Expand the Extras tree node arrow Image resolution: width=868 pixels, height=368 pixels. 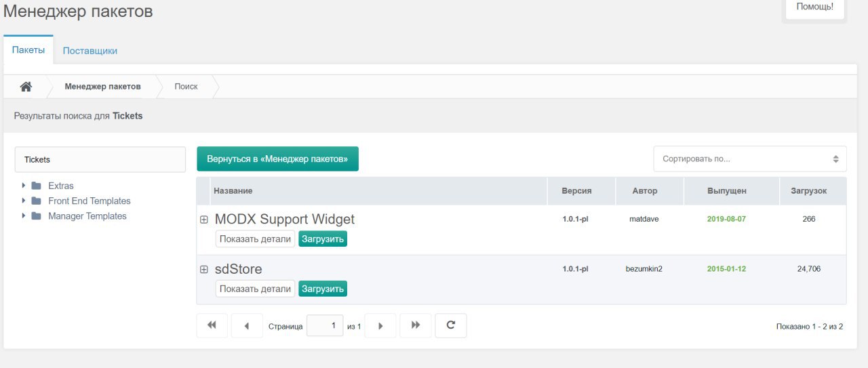pyautogui.click(x=24, y=186)
